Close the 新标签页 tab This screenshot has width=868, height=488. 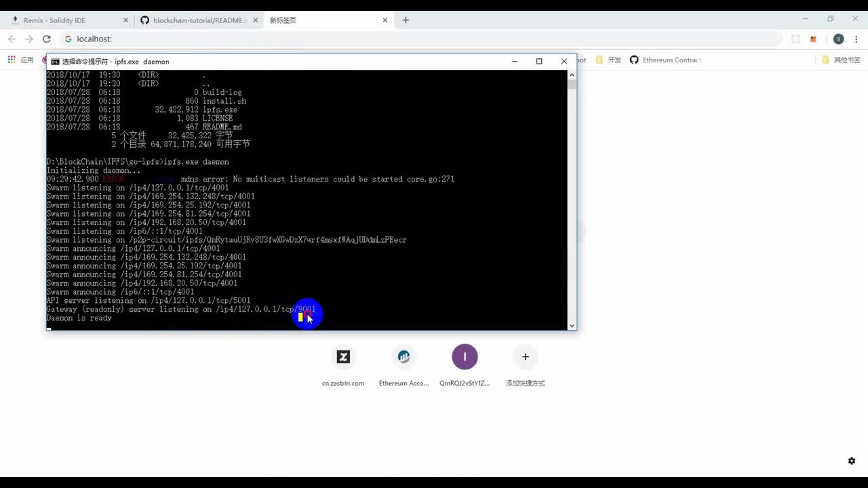(x=385, y=20)
